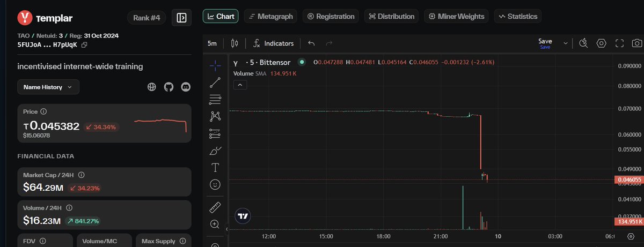Show Volume / 24H info icon
The width and height of the screenshot is (644, 247).
tap(69, 207)
